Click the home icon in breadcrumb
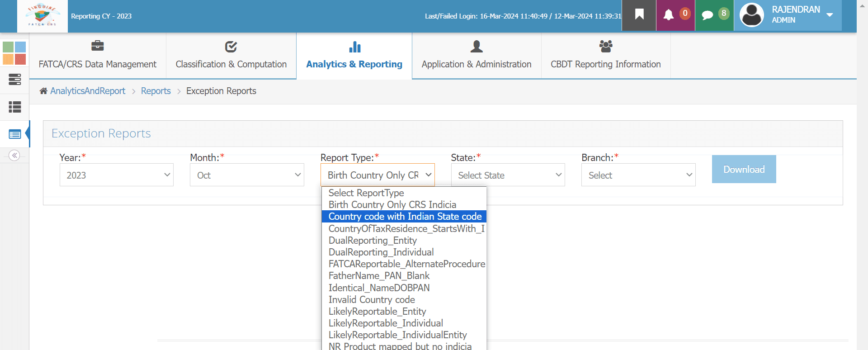Image resolution: width=868 pixels, height=350 pixels. (x=43, y=91)
